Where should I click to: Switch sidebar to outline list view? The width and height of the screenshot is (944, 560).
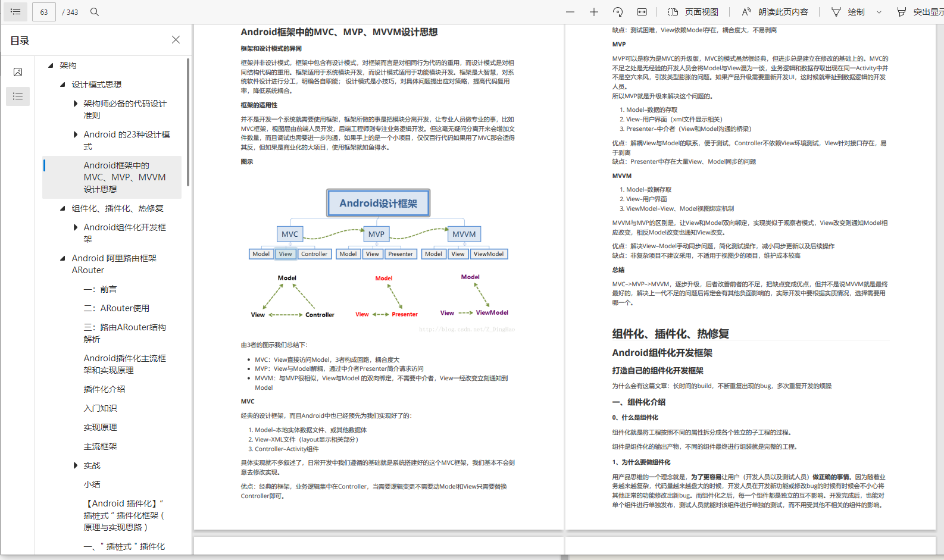(18, 96)
